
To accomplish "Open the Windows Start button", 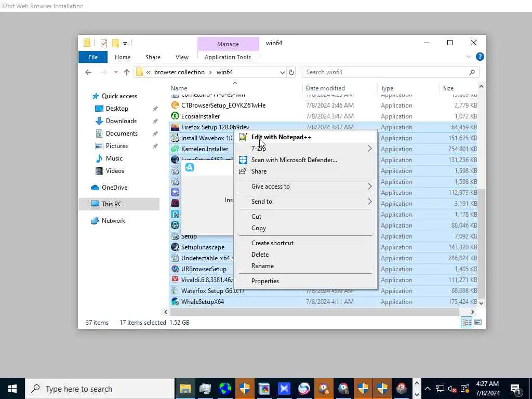I will (12, 389).
